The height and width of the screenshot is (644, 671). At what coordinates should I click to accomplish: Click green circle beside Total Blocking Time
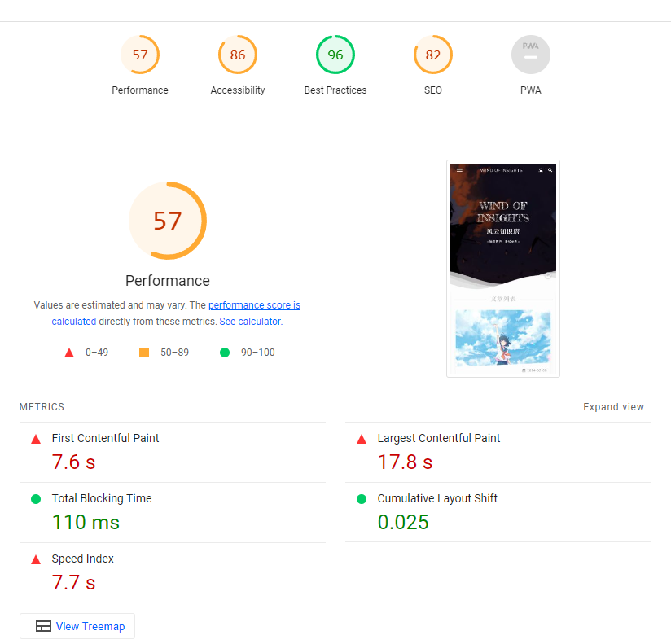pyautogui.click(x=36, y=499)
